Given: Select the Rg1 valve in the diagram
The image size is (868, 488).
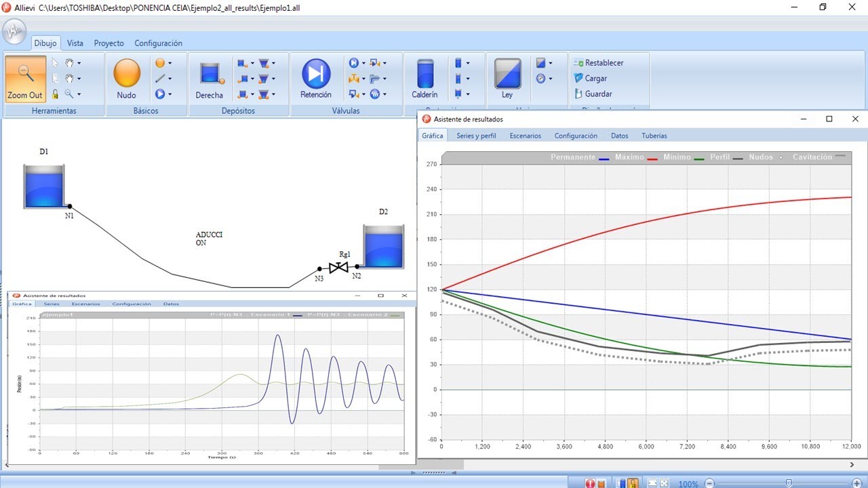Looking at the screenshot, I should point(338,267).
